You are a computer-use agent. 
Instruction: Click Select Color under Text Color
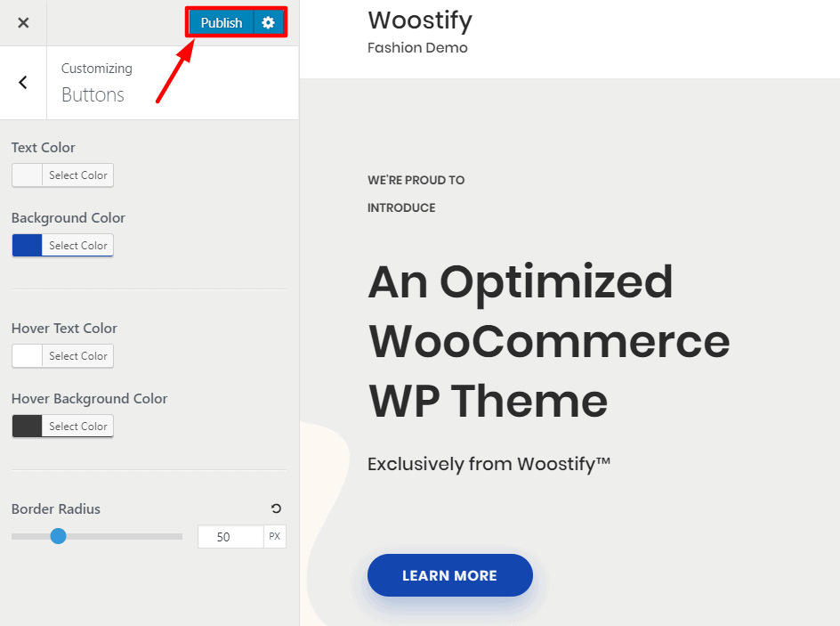coord(78,175)
